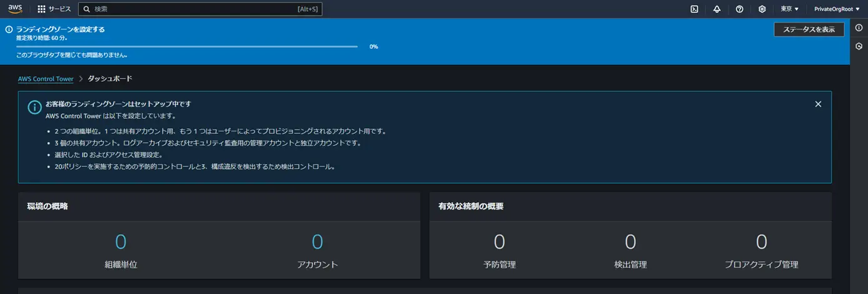The image size is (868, 294).
Task: Click the info icon in setup alert box
Action: pos(34,108)
